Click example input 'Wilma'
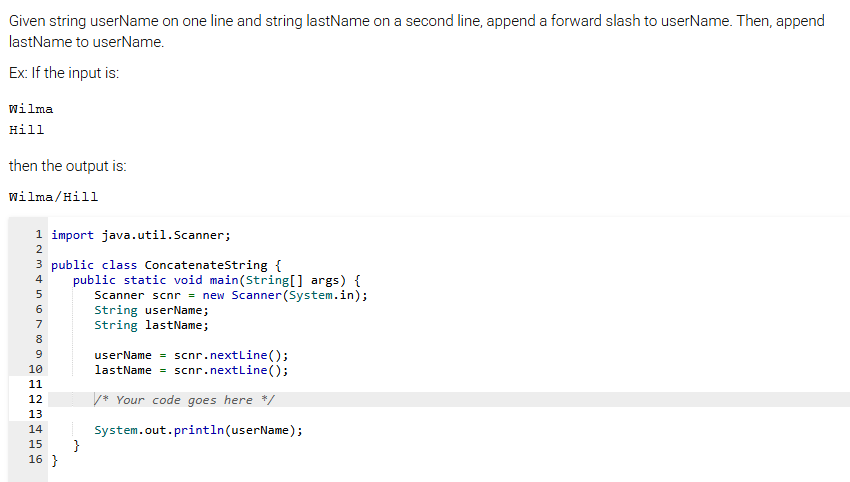Viewport: 850px width, 482px height. pyautogui.click(x=31, y=109)
